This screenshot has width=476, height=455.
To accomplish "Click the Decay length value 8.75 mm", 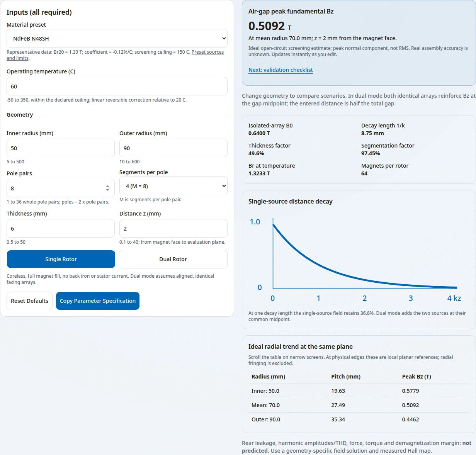I will [x=372, y=133].
